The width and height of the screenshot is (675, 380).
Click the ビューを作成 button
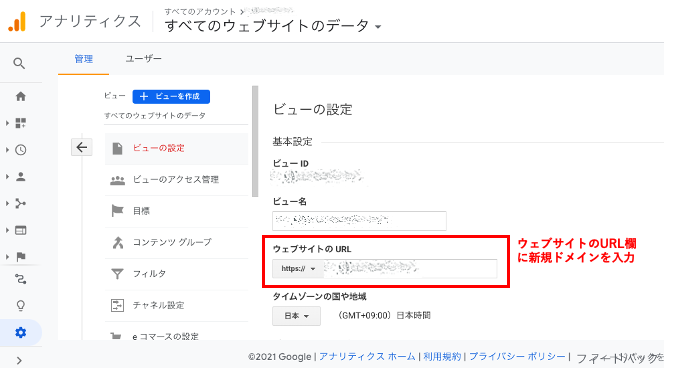click(x=171, y=97)
